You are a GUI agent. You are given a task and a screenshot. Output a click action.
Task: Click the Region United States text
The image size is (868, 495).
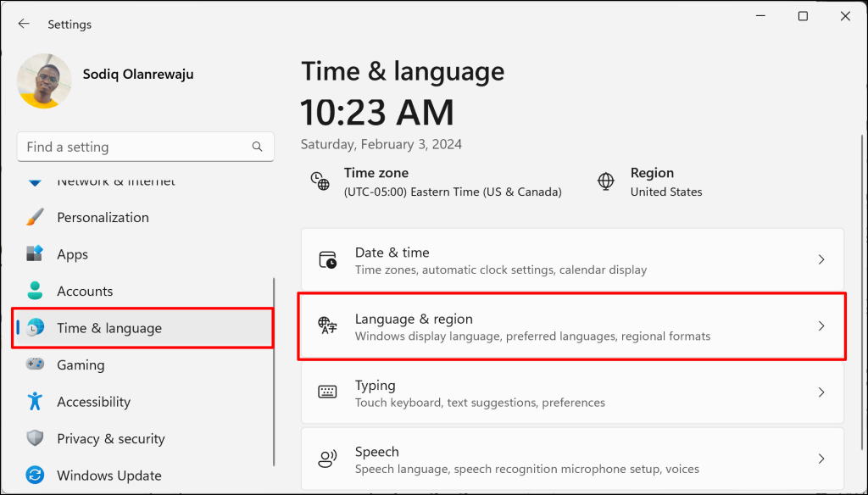666,192
